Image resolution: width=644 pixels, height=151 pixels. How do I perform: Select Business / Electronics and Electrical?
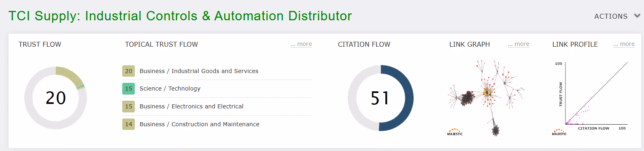point(191,106)
